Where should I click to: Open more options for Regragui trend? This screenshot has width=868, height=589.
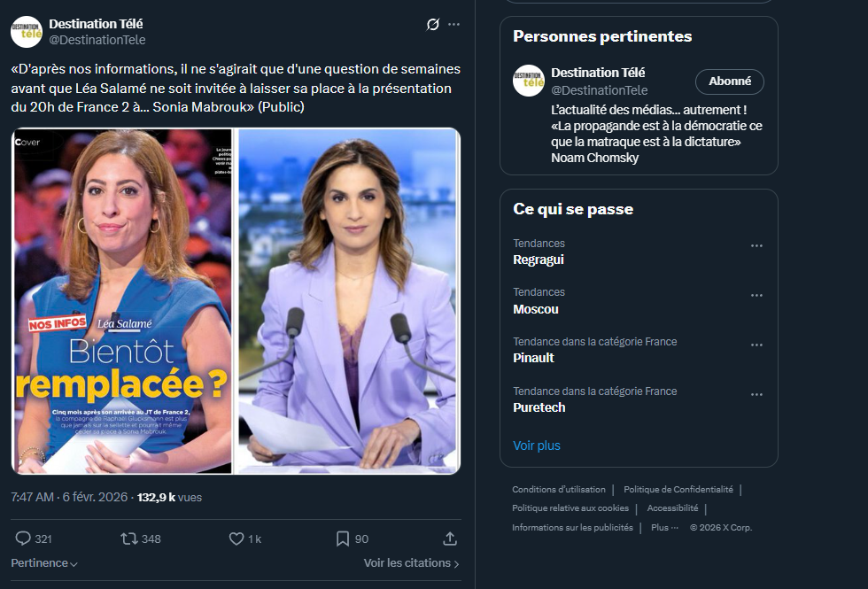click(756, 246)
